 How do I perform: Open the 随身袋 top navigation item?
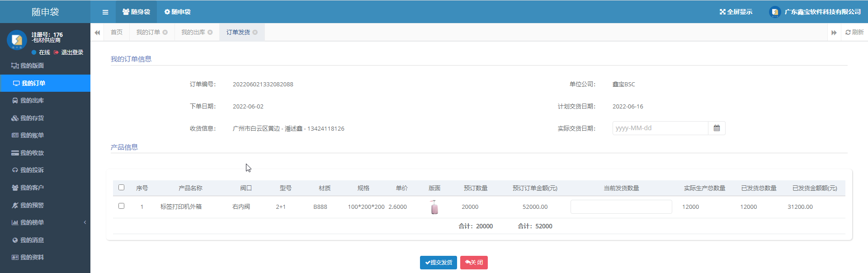(137, 12)
